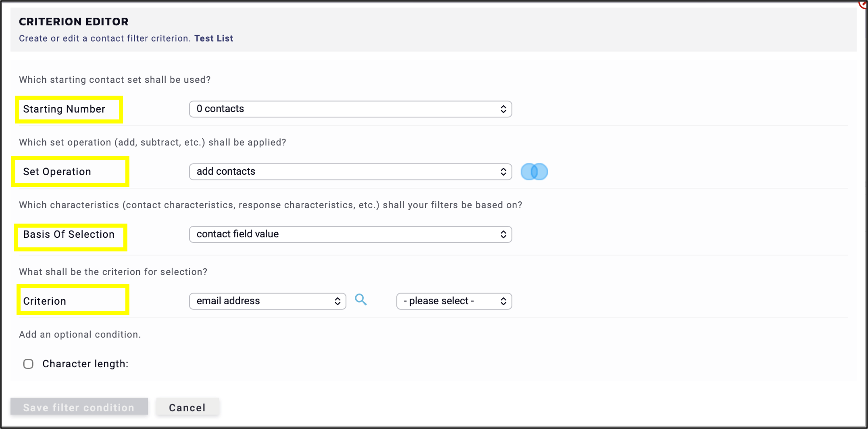Click the magnifier search icon beside email address
Image resolution: width=868 pixels, height=429 pixels.
(x=361, y=300)
